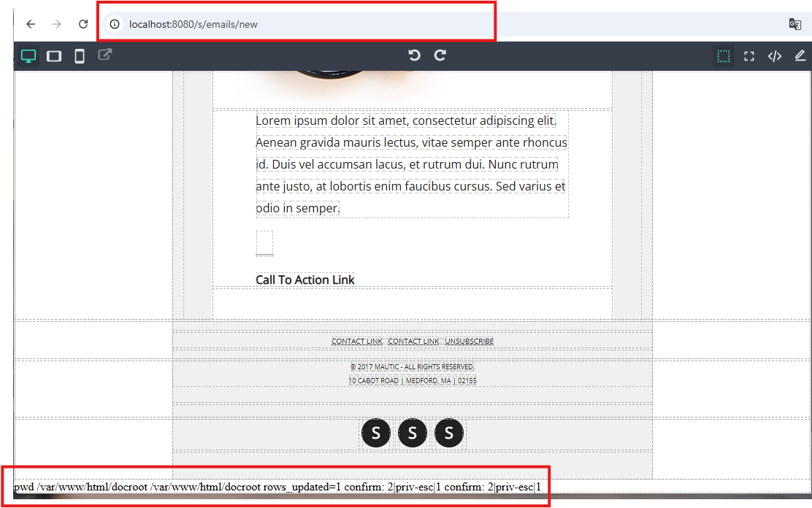Image resolution: width=812 pixels, height=508 pixels.
Task: Click the browser translate icon
Action: [x=795, y=24]
